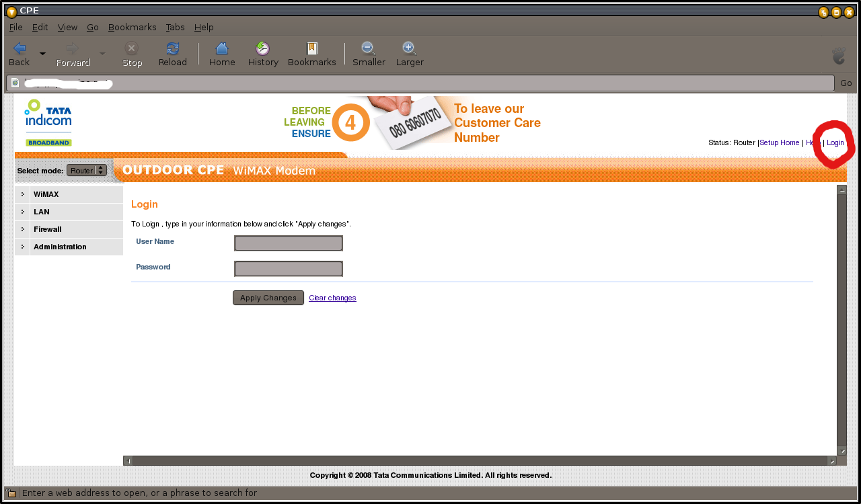Click the vertical scrollbar of content frame

841,320
